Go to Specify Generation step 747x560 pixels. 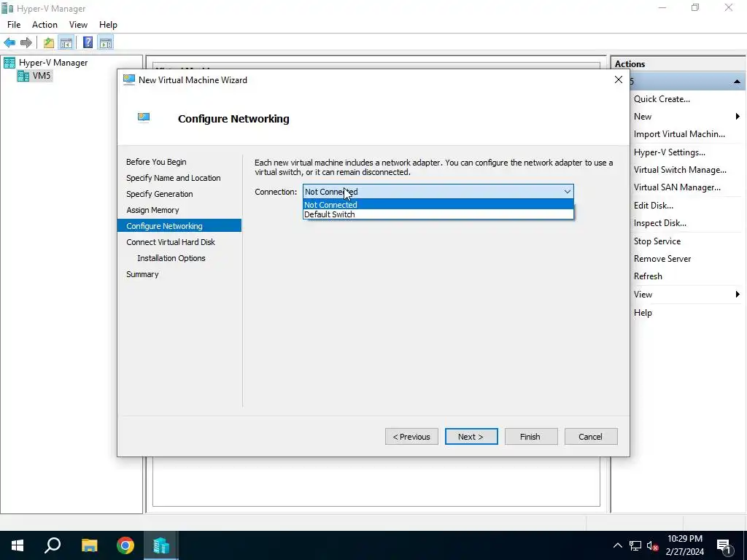[x=160, y=194]
